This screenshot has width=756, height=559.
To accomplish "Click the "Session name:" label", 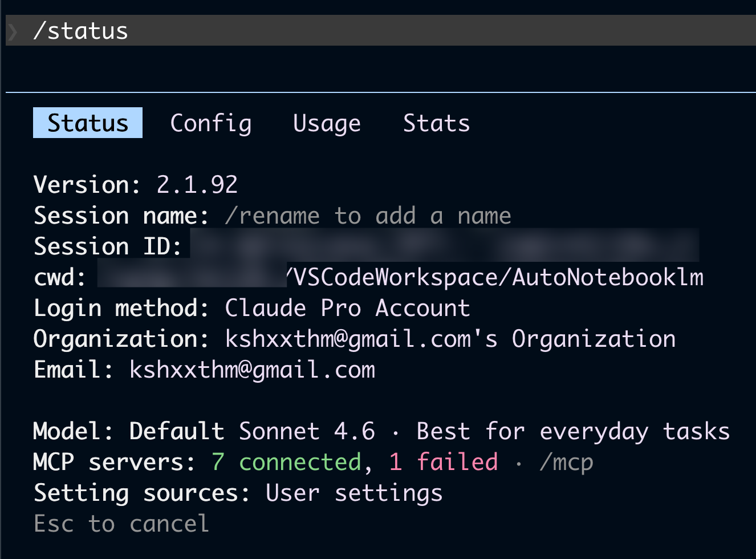I will click(121, 216).
